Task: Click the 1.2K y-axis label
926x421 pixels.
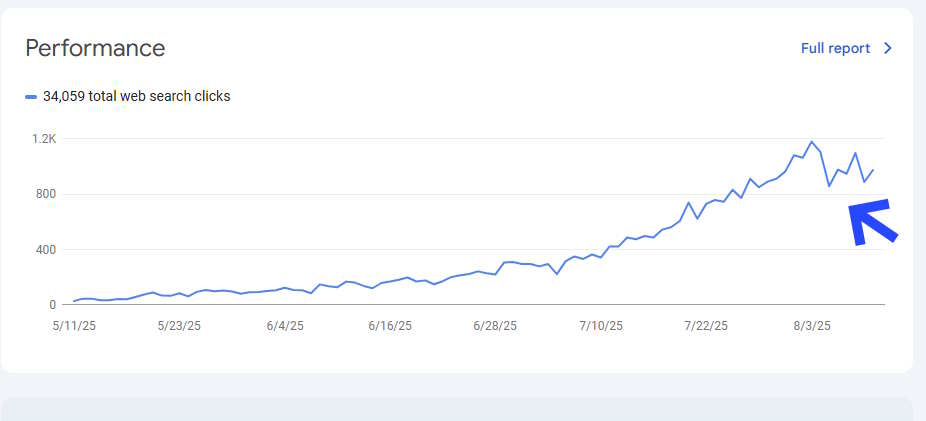Action: (x=43, y=138)
